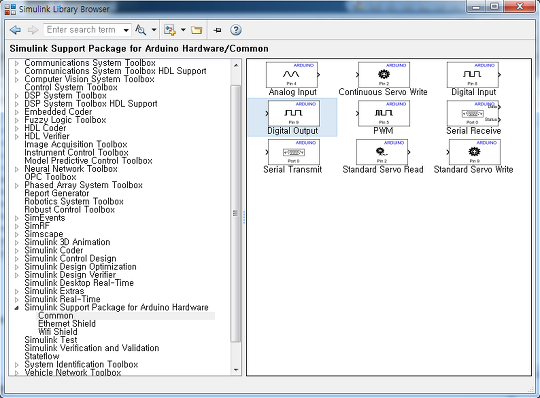
Task: Select Control System Toolbox in tree
Action: coord(71,87)
